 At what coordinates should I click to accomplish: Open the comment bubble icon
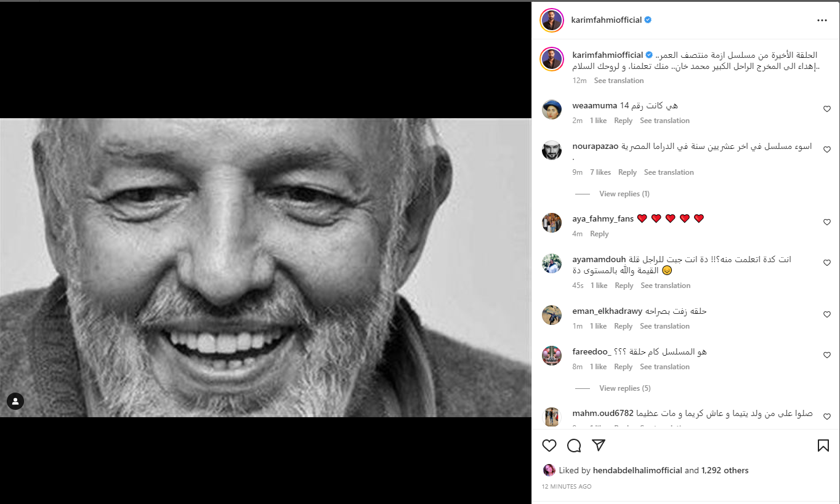coord(574,446)
